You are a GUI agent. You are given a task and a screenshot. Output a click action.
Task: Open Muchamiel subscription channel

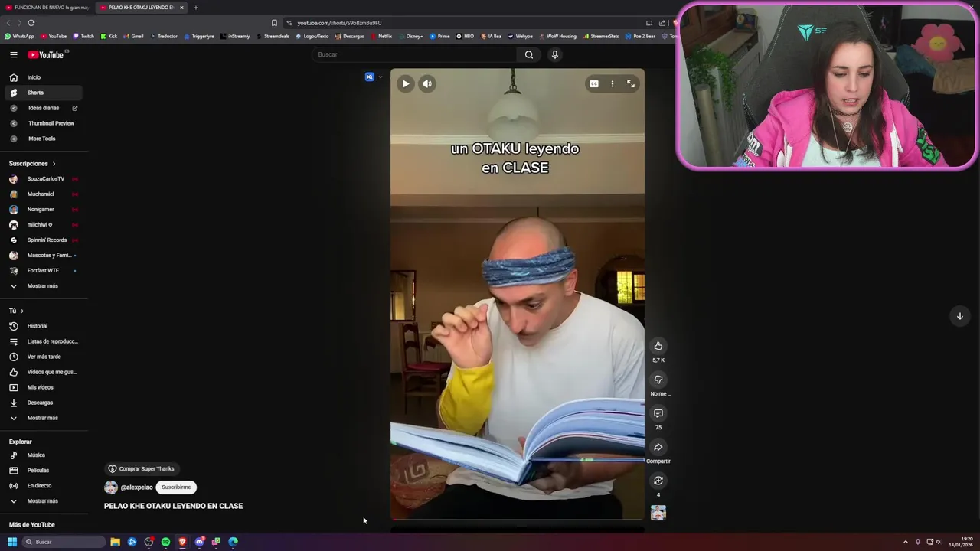click(43, 194)
